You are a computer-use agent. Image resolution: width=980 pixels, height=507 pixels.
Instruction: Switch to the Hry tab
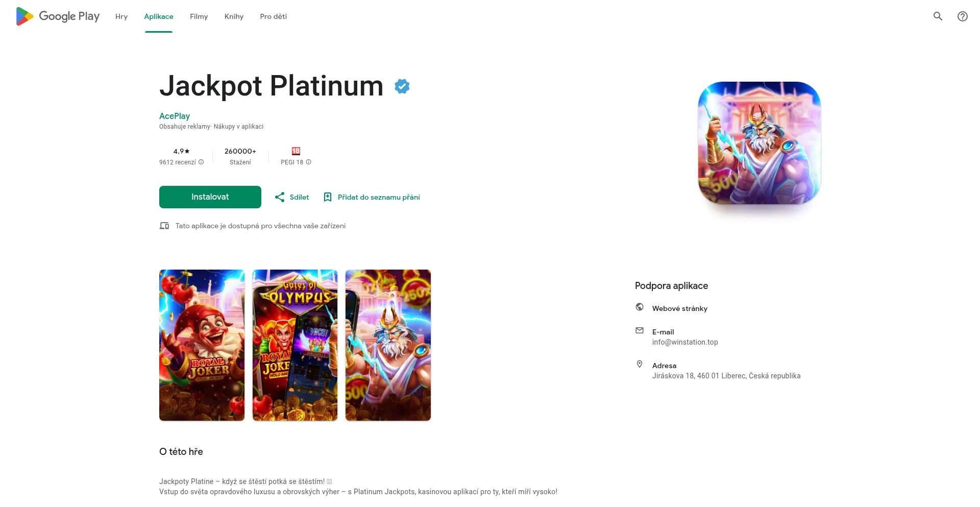[121, 16]
